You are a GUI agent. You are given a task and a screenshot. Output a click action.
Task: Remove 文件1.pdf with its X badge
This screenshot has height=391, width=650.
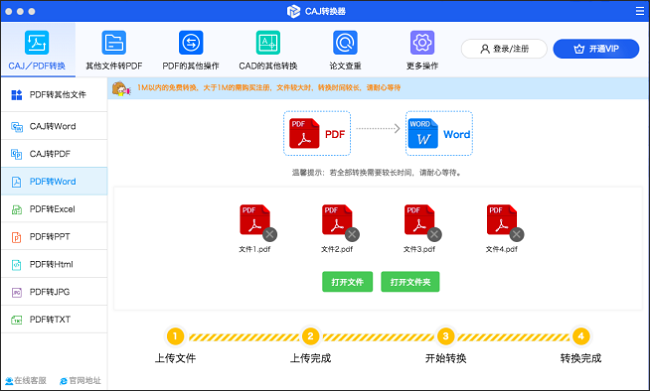coord(270,235)
